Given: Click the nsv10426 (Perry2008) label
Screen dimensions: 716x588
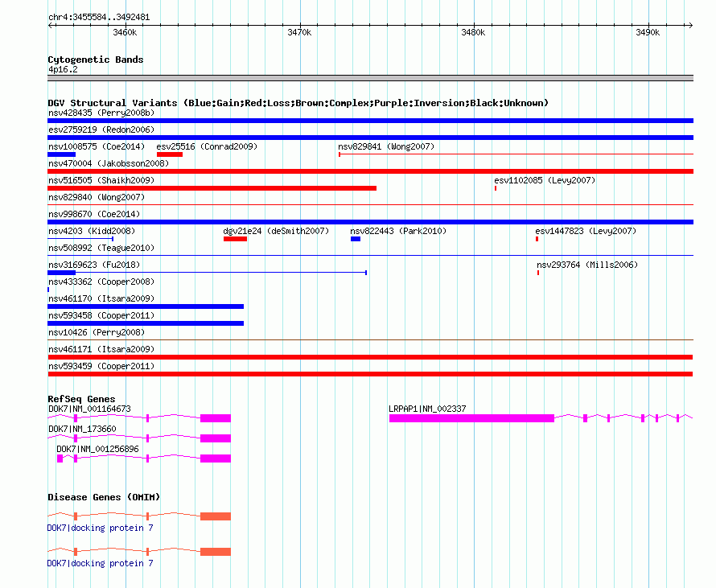Looking at the screenshot, I should tap(97, 332).
